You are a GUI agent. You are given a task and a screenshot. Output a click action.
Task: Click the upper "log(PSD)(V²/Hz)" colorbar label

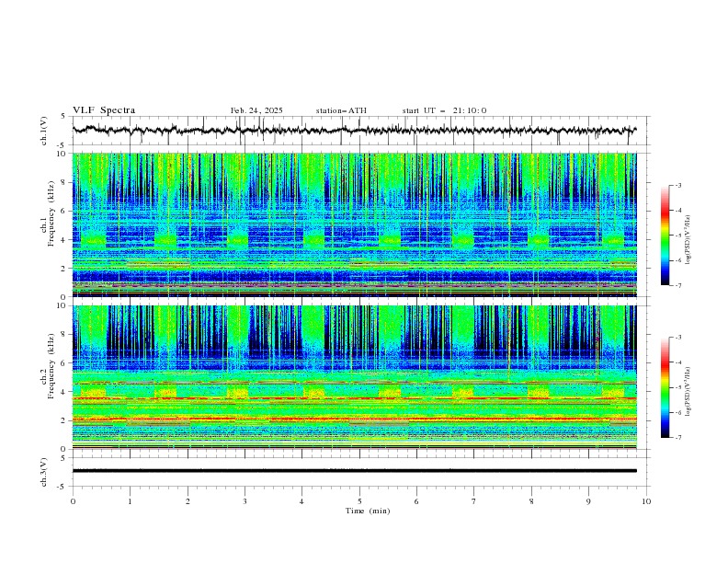point(688,240)
